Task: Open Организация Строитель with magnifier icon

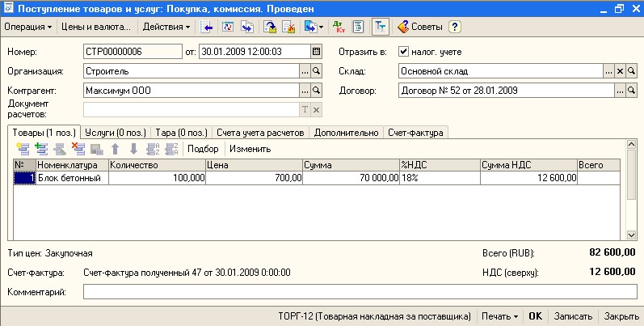Action: 316,71
